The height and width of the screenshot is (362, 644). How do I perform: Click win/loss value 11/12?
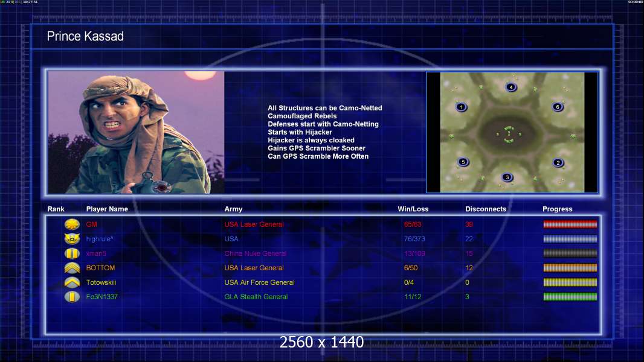[x=413, y=296]
